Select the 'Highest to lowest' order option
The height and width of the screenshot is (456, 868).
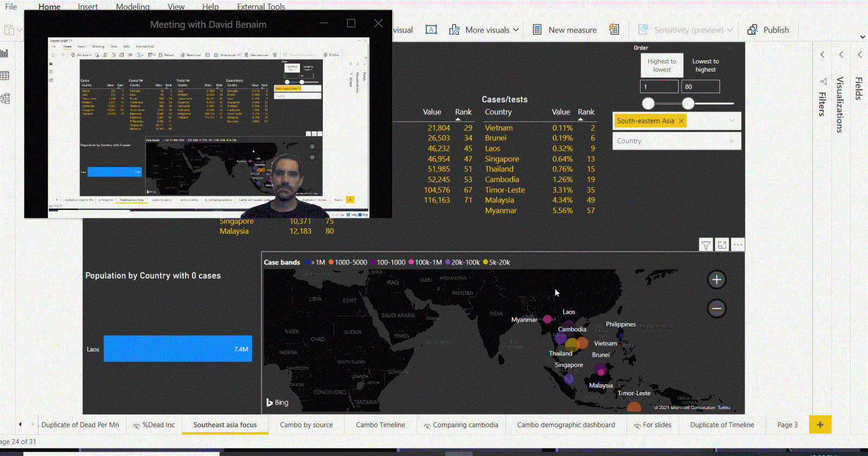point(661,66)
